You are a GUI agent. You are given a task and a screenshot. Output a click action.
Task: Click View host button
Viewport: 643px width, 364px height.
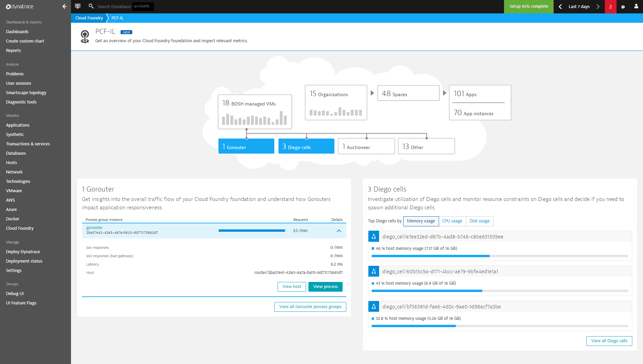tap(292, 287)
